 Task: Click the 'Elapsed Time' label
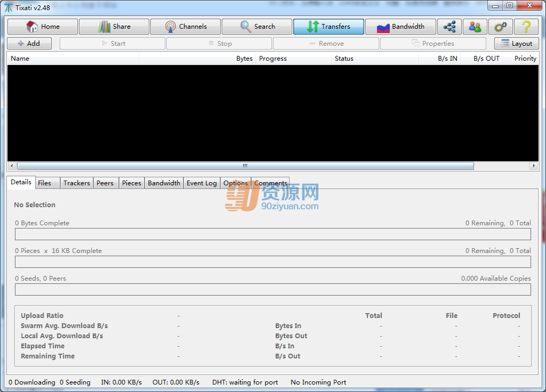(x=43, y=346)
